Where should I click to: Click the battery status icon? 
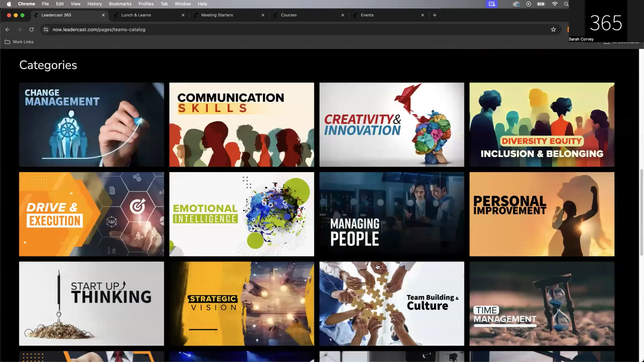[x=541, y=4]
